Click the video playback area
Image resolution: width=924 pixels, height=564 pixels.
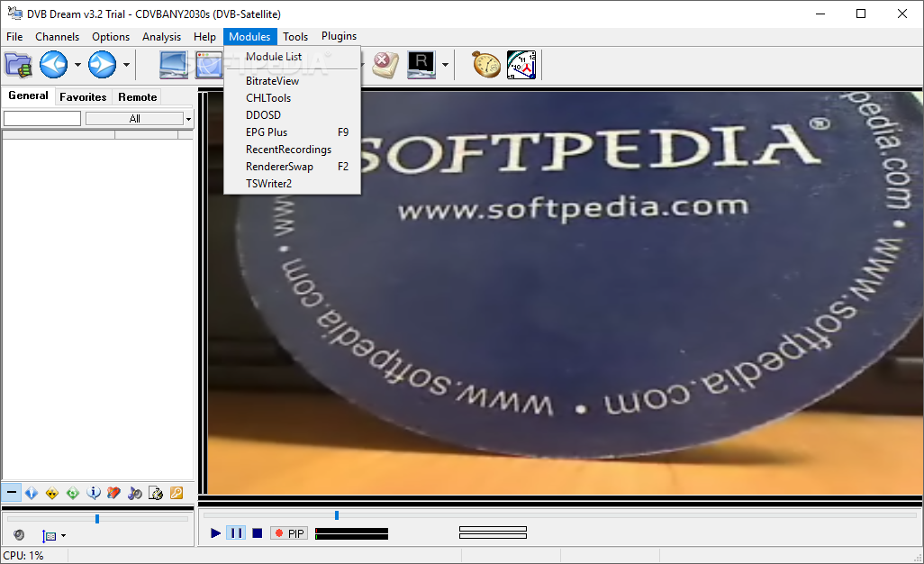565,293
